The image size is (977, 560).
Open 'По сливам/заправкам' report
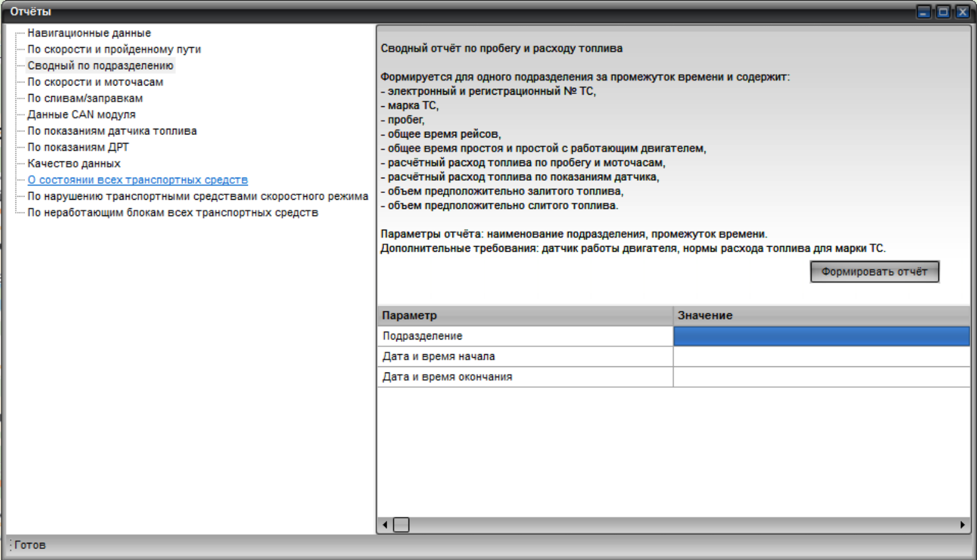85,98
